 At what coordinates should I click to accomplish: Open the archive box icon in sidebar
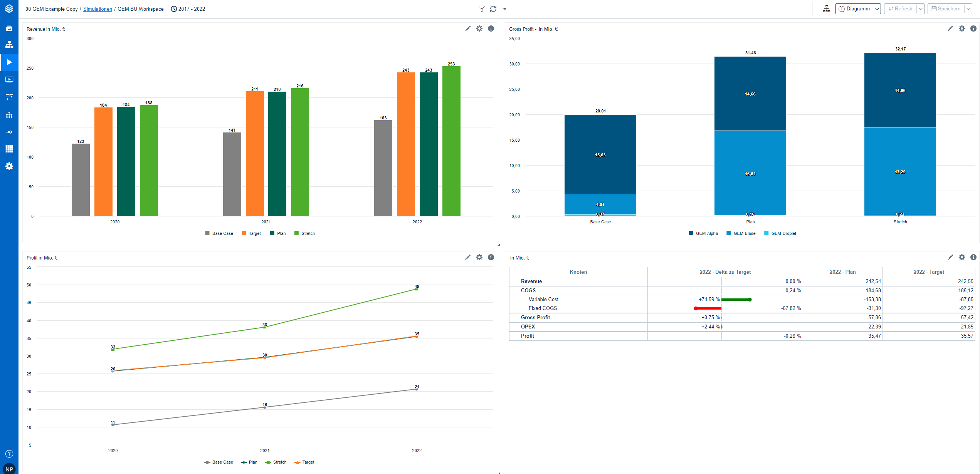click(x=9, y=28)
